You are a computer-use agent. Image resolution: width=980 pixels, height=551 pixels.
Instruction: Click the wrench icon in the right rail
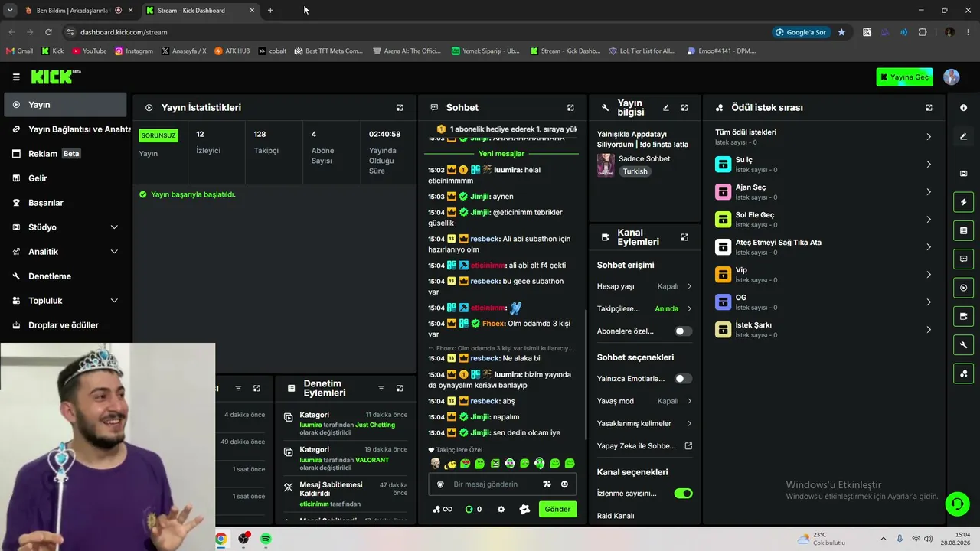point(963,345)
